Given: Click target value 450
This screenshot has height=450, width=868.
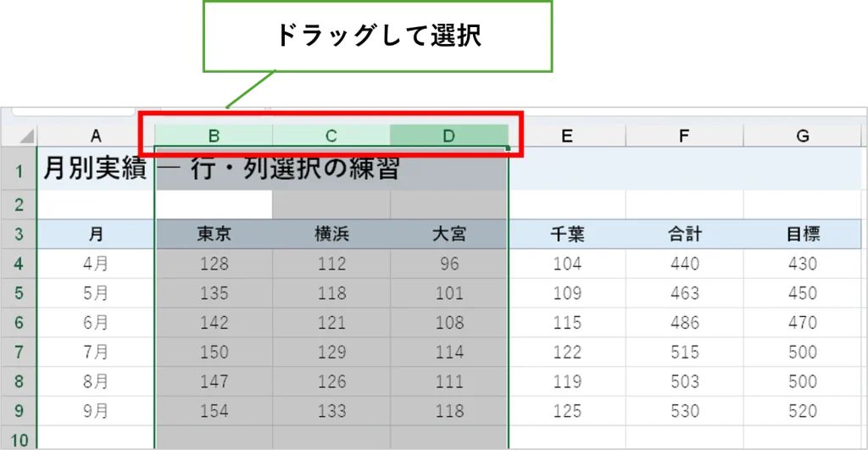Looking at the screenshot, I should click(802, 293).
